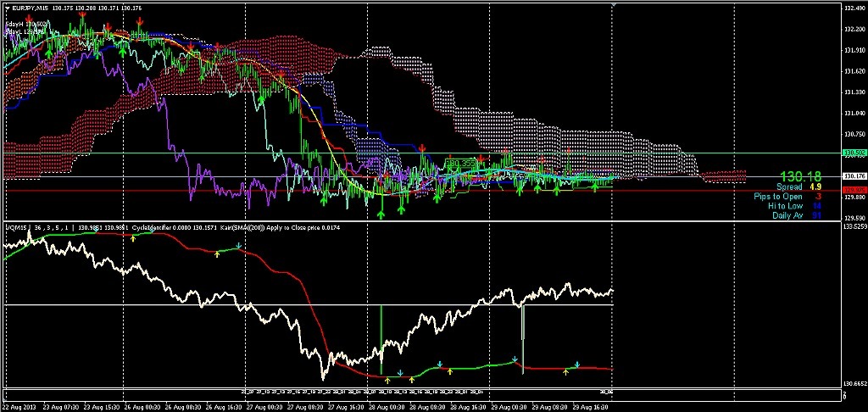Select the EURJPY,M15 chart title text

click(29, 8)
